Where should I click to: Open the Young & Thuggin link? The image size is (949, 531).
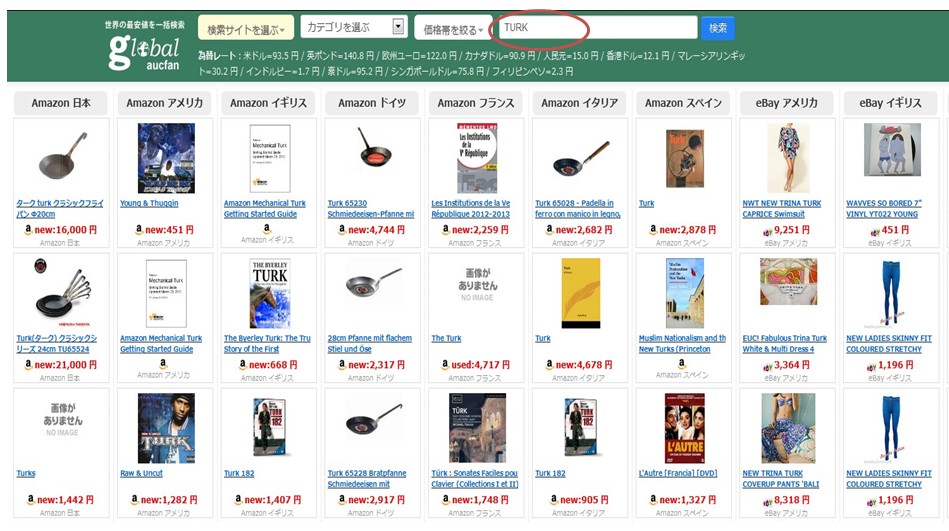tap(149, 203)
